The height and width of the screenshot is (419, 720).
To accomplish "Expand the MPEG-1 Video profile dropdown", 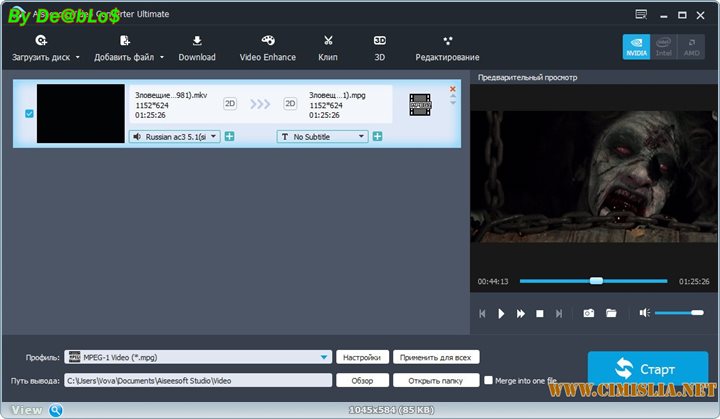I will (x=325, y=357).
